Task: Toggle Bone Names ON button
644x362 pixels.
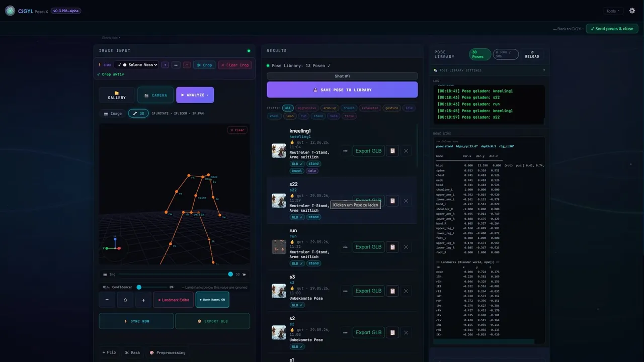Action: coord(212,300)
